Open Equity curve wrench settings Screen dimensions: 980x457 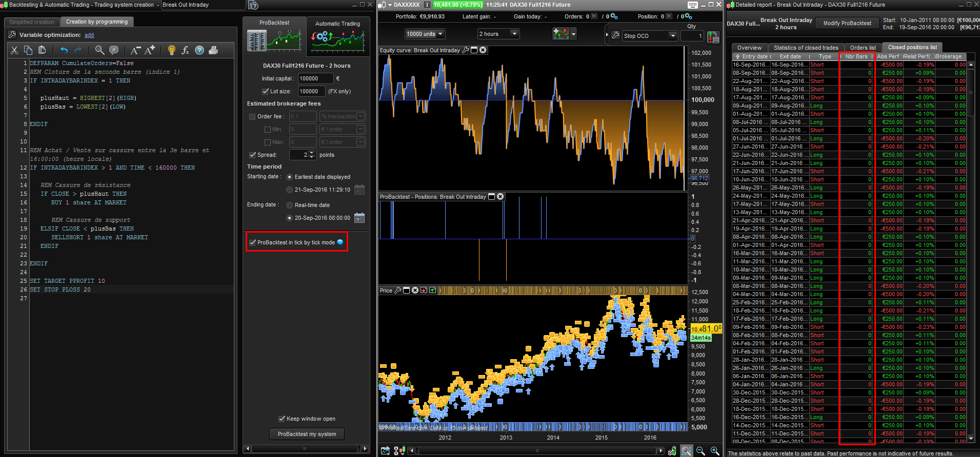[x=465, y=50]
